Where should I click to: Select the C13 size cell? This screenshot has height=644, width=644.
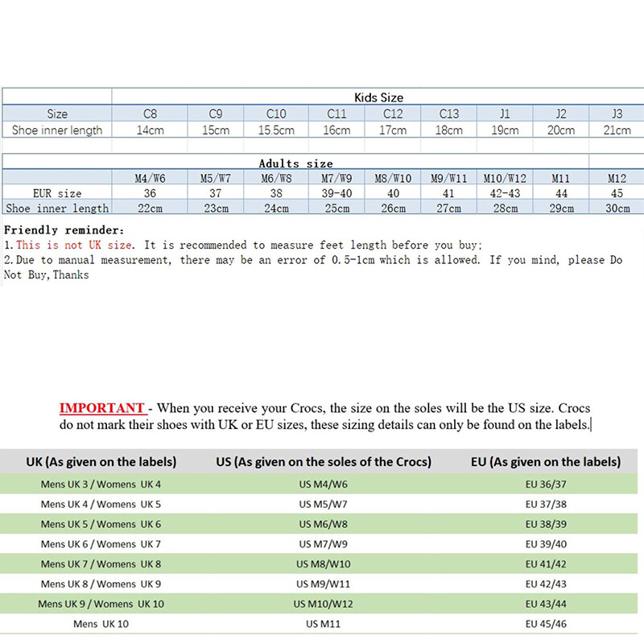449,114
